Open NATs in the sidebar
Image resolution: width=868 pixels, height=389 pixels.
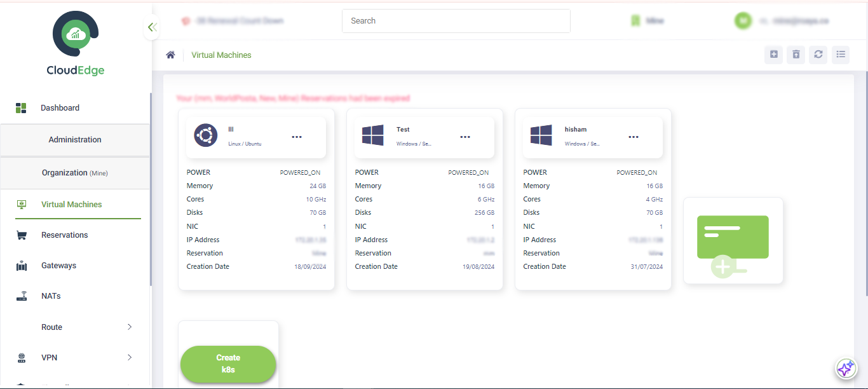[x=51, y=296]
